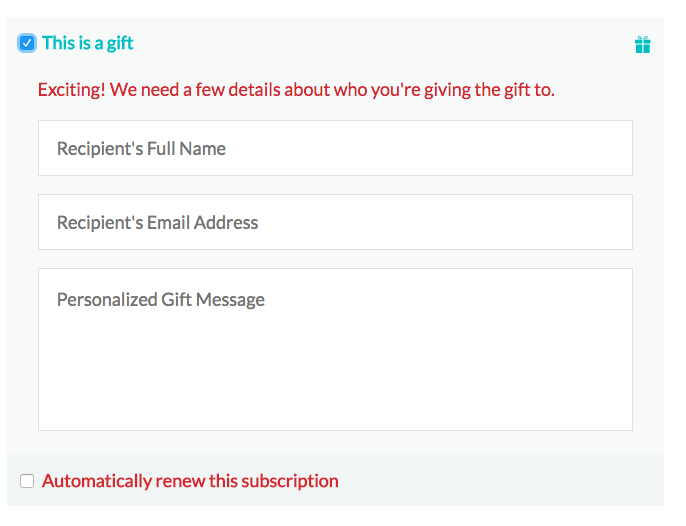Click the word 'gift' in the teal heading

120,44
